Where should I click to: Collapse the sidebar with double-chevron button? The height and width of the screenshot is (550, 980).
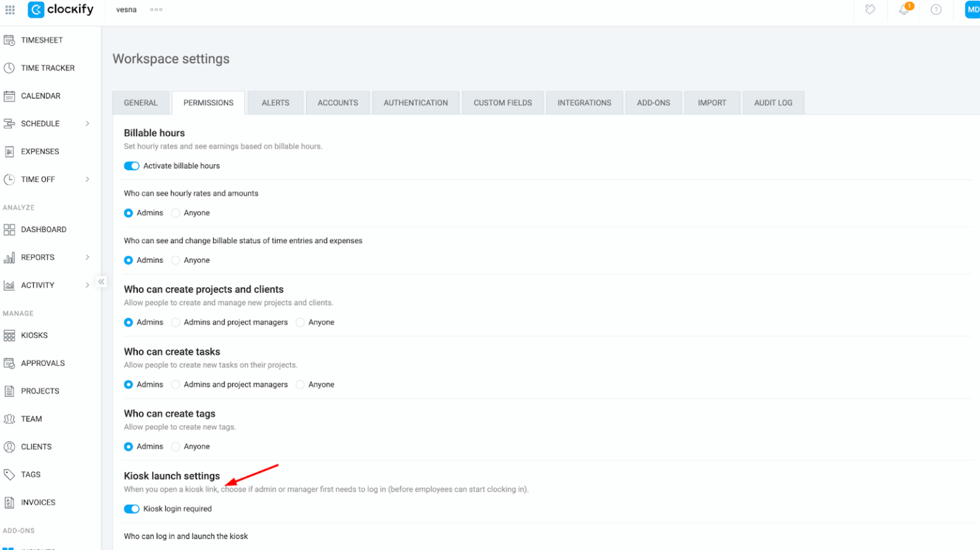pos(101,281)
